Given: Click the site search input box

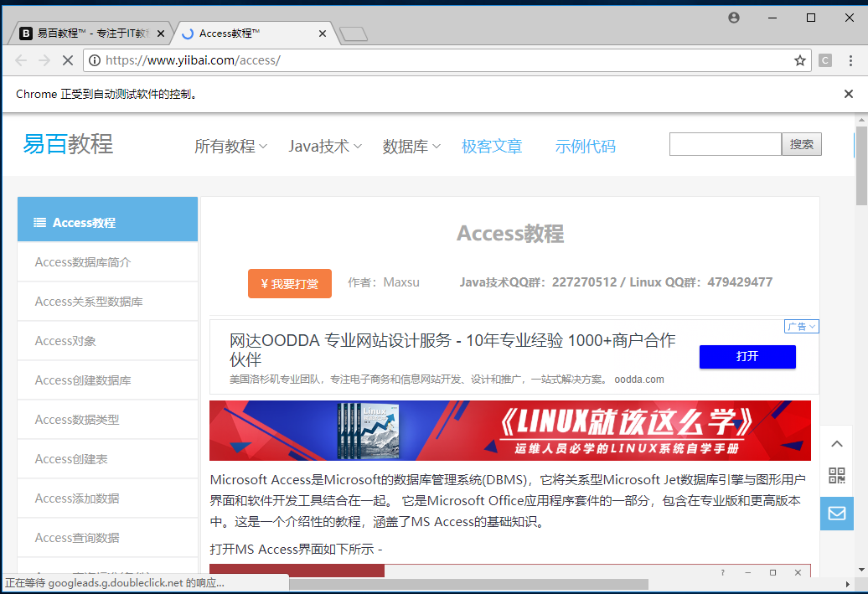Looking at the screenshot, I should 726,144.
